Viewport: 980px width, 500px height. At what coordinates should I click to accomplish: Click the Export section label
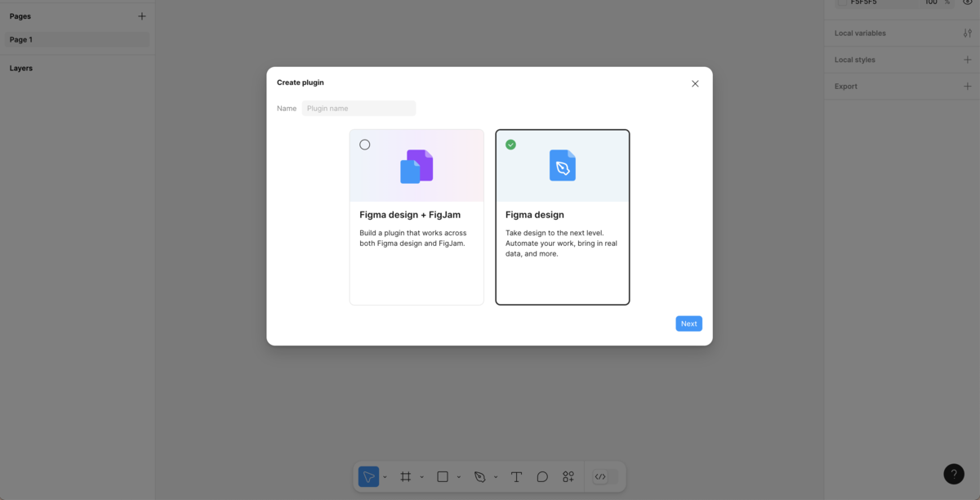point(846,86)
